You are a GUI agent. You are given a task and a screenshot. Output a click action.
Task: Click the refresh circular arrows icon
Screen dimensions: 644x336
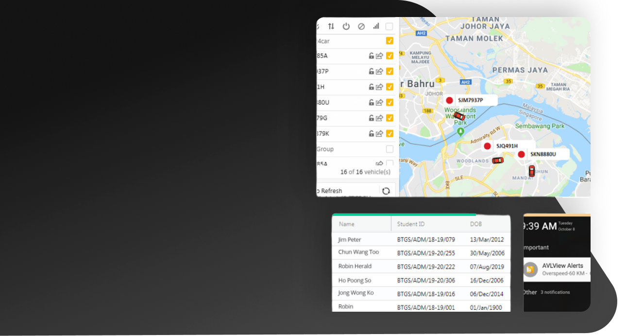pos(386,191)
